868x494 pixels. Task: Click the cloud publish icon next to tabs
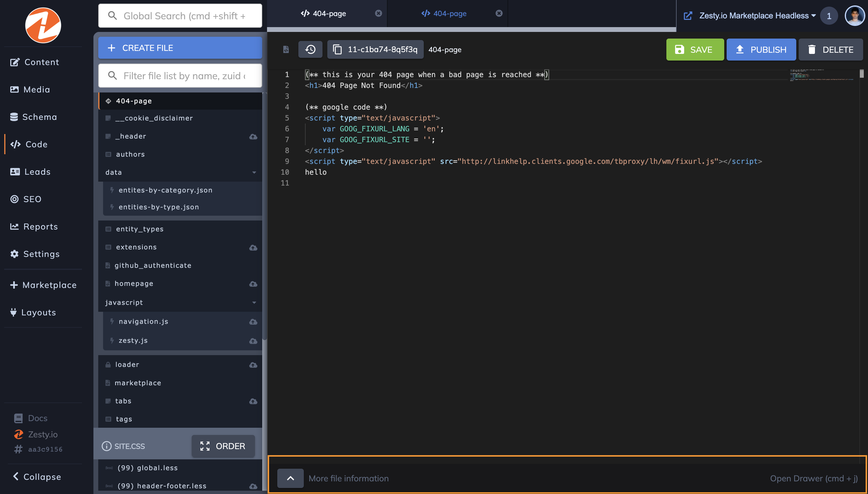coord(253,401)
